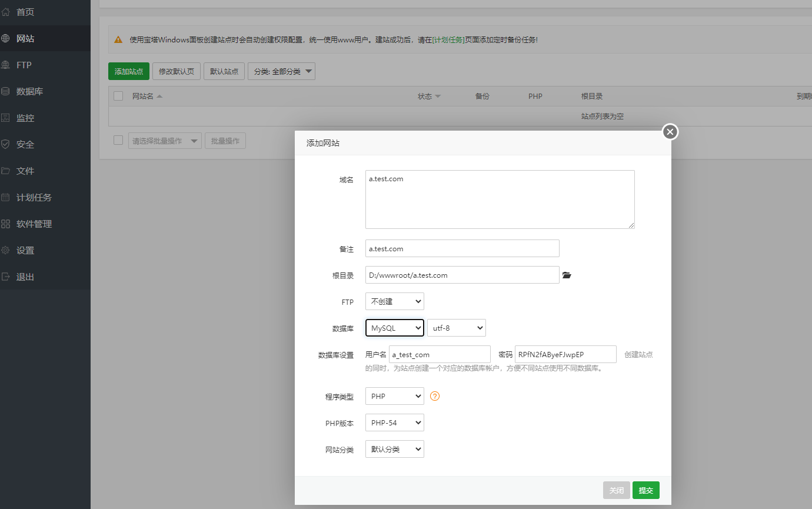The height and width of the screenshot is (509, 812).
Task: Click the calendar icon beside 计划任务
Action: [5, 197]
